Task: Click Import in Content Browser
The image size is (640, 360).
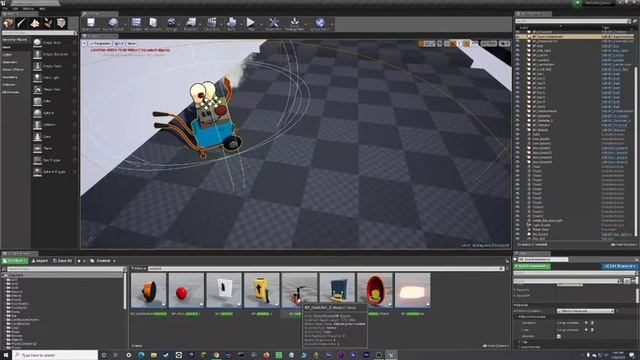Action: click(40, 261)
